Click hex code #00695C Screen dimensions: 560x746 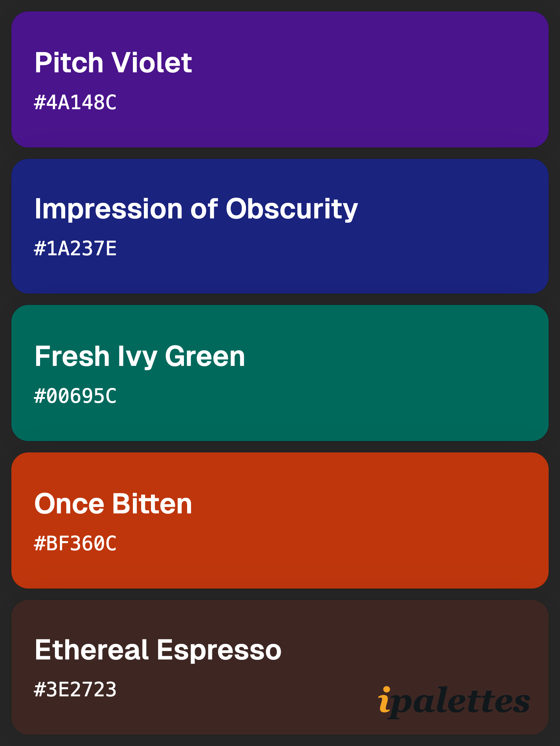pyautogui.click(x=75, y=396)
